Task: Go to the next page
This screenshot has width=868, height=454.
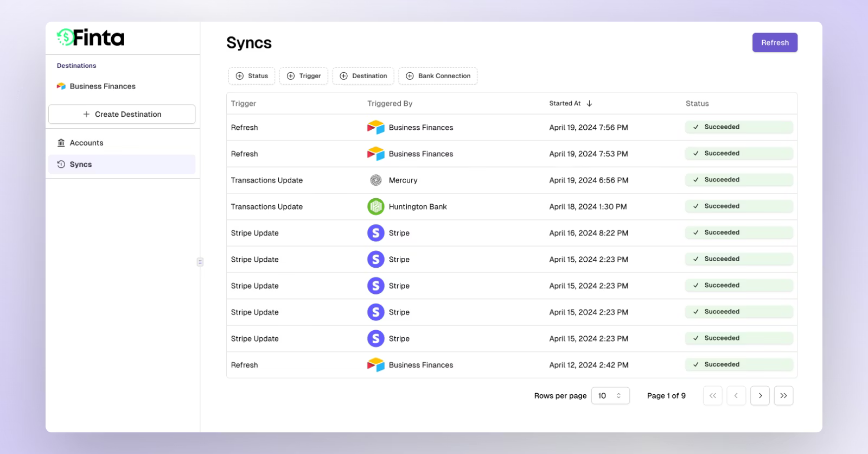Action: (760, 396)
